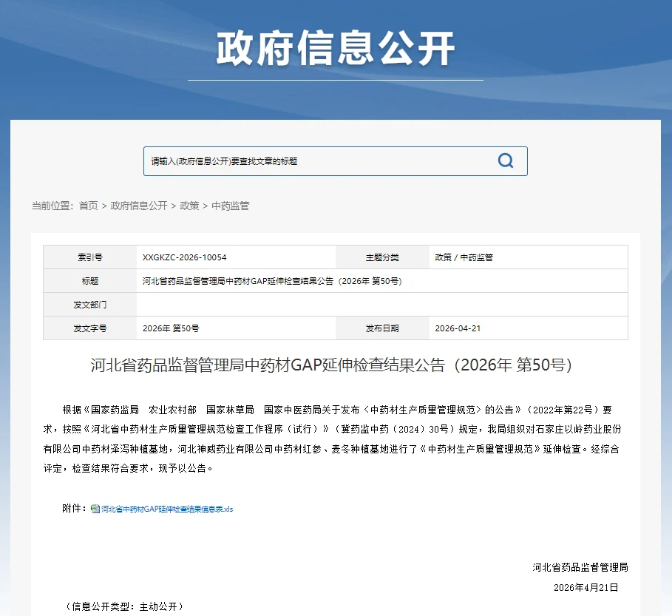This screenshot has height=616, width=672.
Task: Click the title row text in the info table
Action: click(272, 281)
